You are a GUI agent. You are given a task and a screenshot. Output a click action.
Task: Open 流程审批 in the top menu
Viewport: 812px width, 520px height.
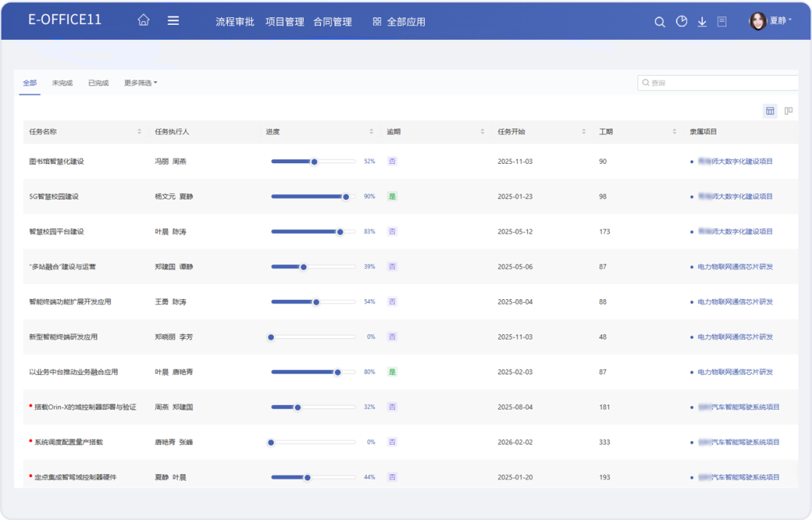click(235, 22)
